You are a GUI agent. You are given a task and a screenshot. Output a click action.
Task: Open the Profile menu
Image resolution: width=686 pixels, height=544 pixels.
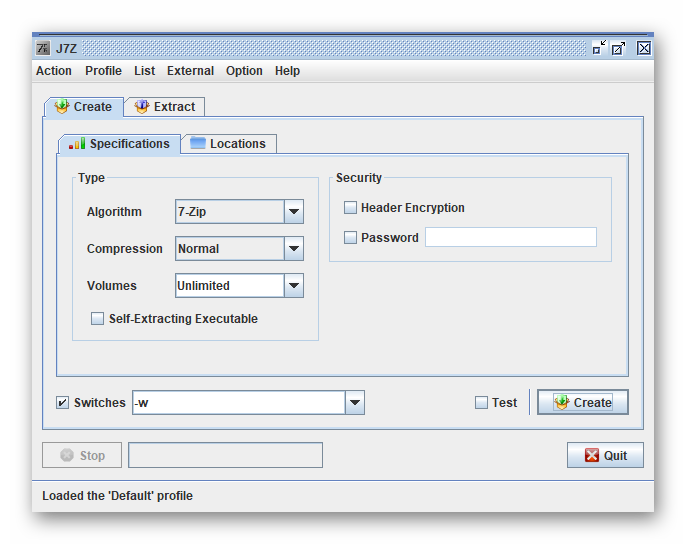pyautogui.click(x=103, y=71)
